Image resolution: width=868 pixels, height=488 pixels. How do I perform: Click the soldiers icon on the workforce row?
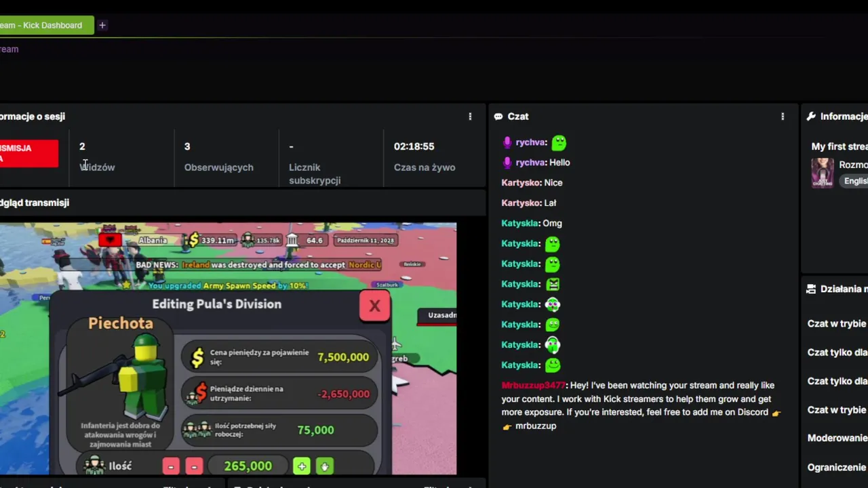tap(197, 430)
